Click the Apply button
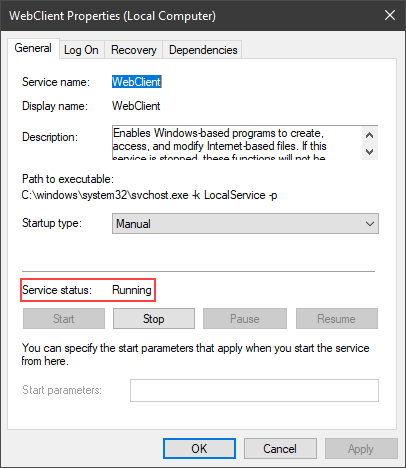The height and width of the screenshot is (468, 406). pos(361,449)
